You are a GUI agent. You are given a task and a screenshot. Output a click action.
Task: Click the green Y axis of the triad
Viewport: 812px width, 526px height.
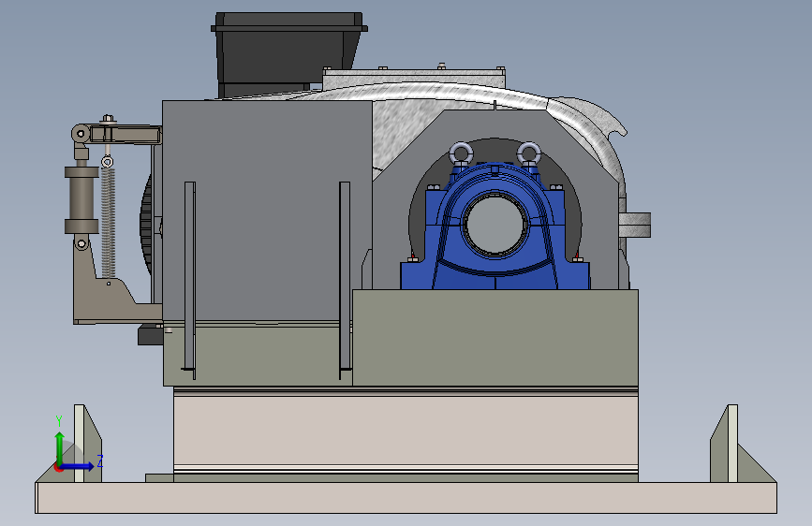(x=60, y=447)
